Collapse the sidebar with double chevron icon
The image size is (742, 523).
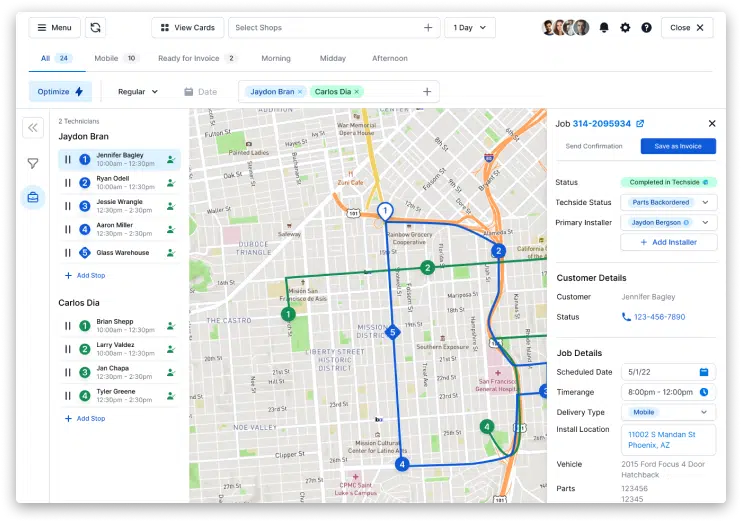33,128
